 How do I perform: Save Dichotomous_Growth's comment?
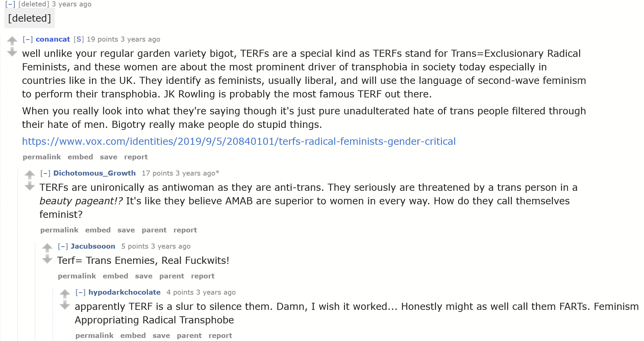(126, 230)
